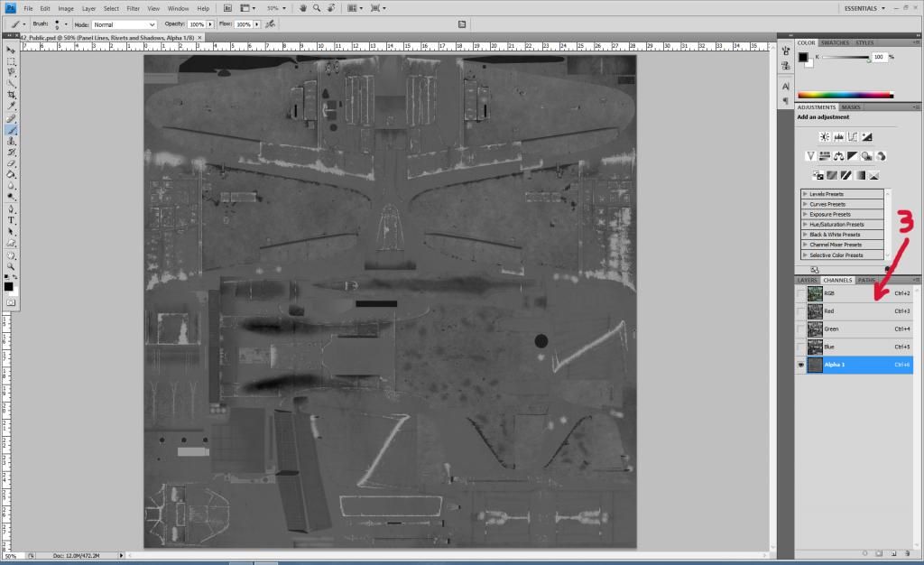Show the RGB channel visibility
This screenshot has width=924, height=565.
[800, 293]
